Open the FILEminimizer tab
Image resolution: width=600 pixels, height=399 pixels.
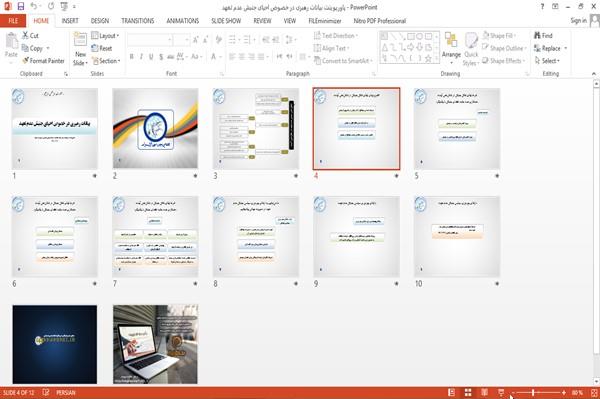[x=325, y=21]
